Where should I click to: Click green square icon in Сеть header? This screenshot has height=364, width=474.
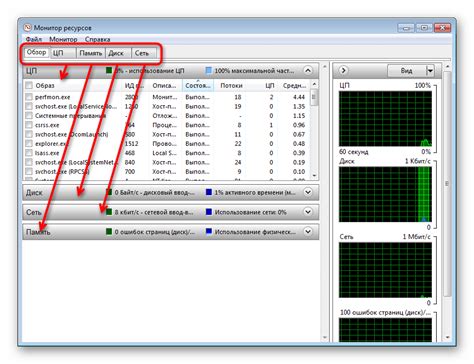pyautogui.click(x=109, y=212)
